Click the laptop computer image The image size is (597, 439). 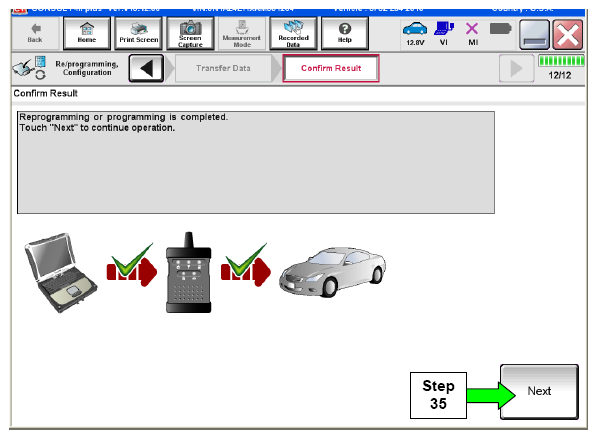(61, 273)
